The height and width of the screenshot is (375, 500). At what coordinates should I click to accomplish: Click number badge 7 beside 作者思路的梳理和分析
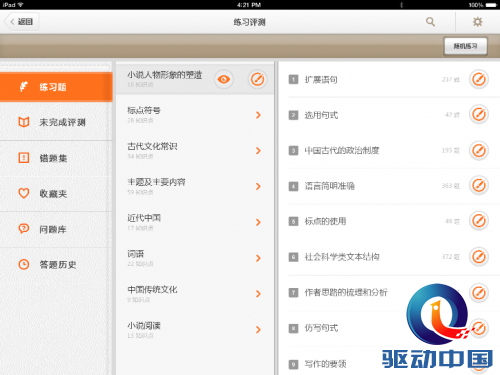click(x=293, y=293)
